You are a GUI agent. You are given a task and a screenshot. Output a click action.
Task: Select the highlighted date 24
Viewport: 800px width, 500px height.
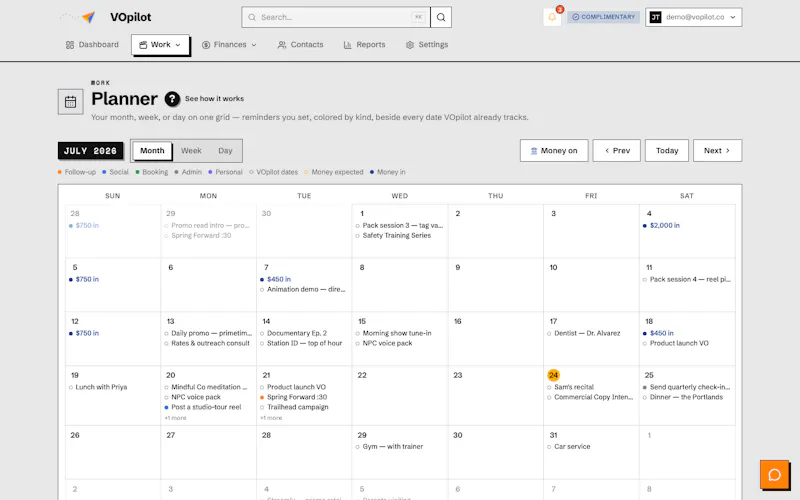click(x=553, y=376)
